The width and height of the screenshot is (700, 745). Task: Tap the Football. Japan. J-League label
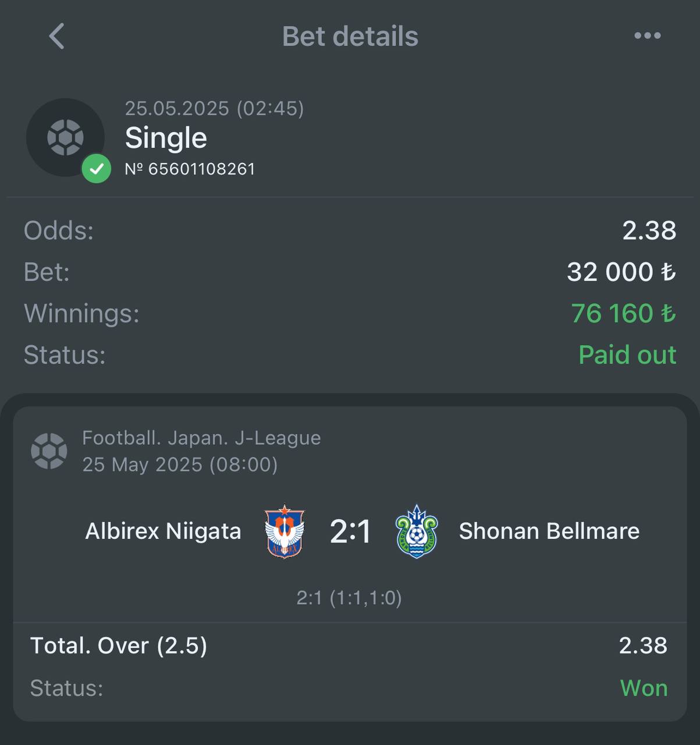(x=201, y=438)
